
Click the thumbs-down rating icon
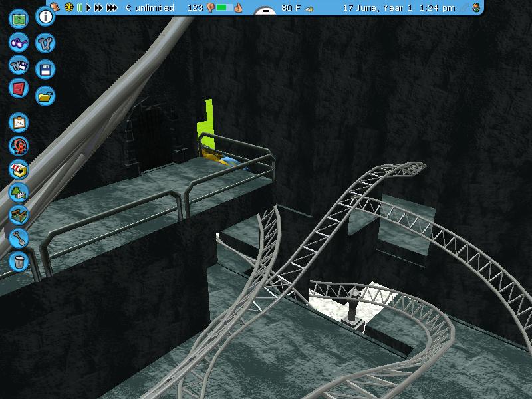(x=210, y=8)
